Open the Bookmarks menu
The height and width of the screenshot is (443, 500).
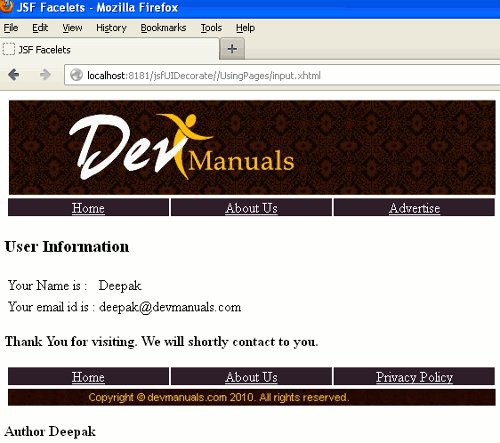(x=163, y=28)
